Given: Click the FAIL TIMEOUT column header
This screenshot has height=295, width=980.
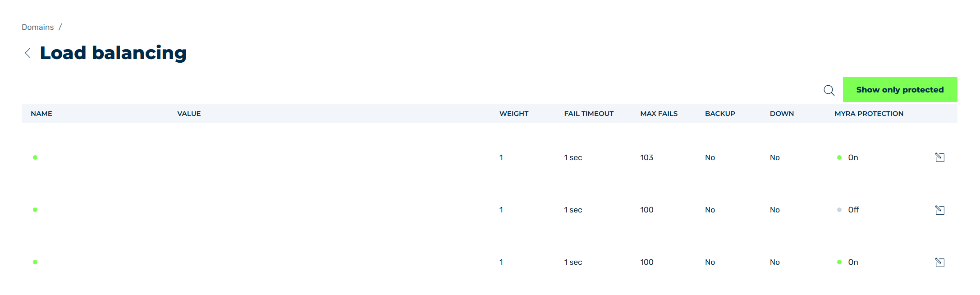Looking at the screenshot, I should tap(589, 114).
